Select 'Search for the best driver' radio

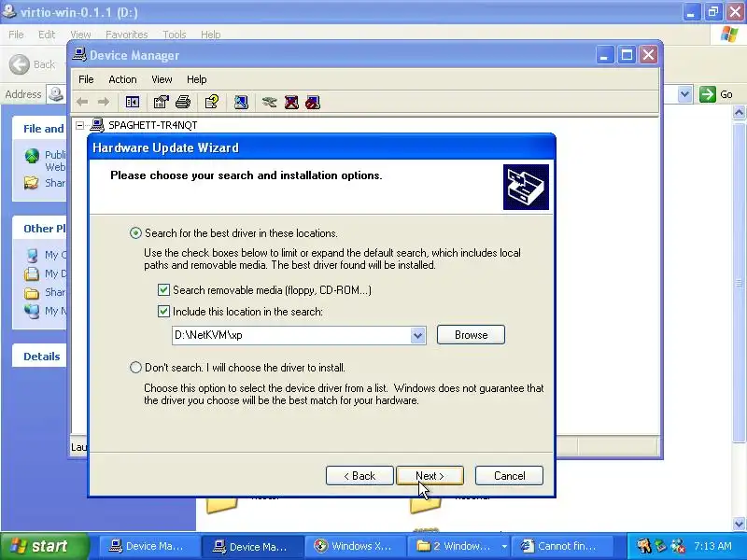pyautogui.click(x=135, y=232)
